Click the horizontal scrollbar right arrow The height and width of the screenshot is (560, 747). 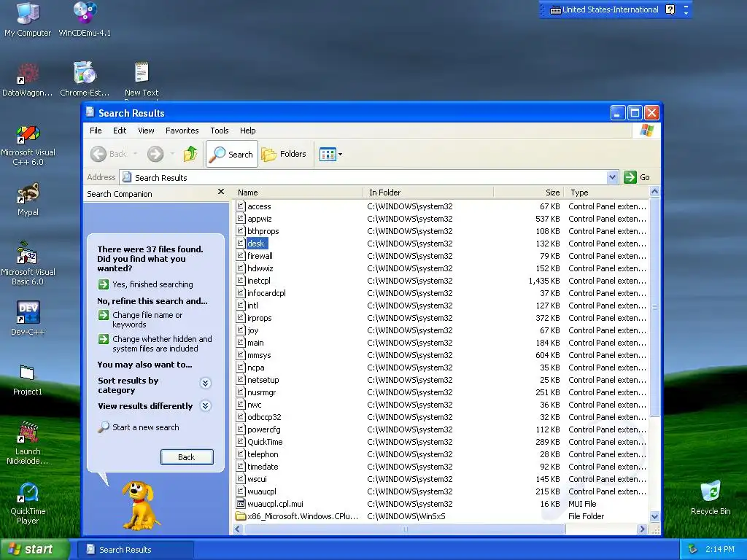[642, 529]
